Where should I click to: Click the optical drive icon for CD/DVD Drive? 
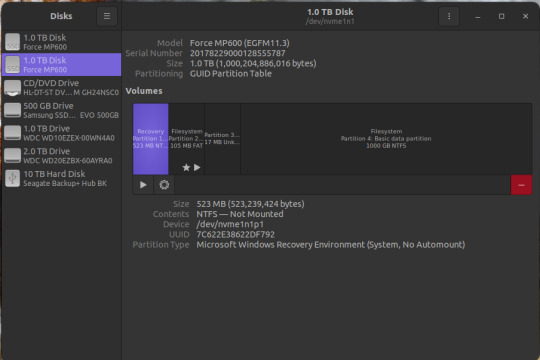click(13, 88)
